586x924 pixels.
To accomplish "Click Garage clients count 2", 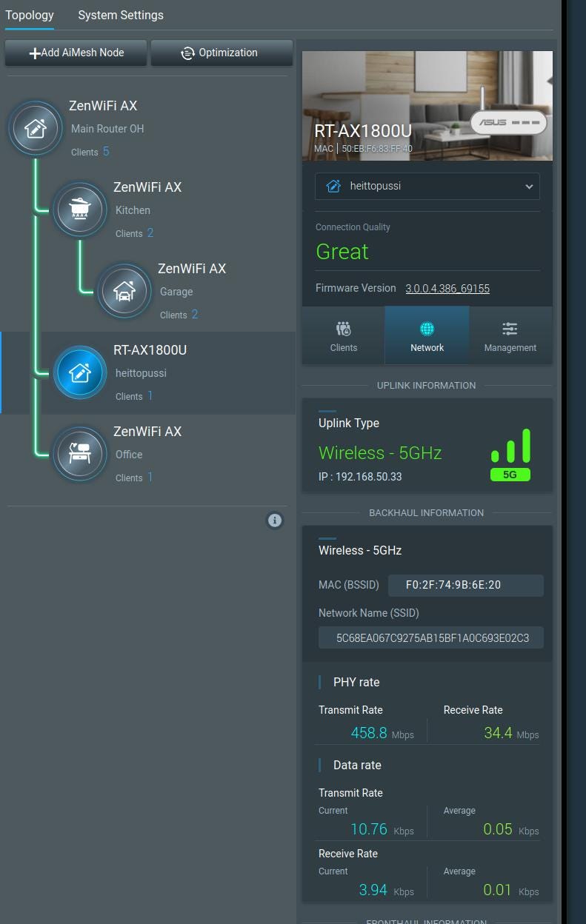I will point(195,314).
